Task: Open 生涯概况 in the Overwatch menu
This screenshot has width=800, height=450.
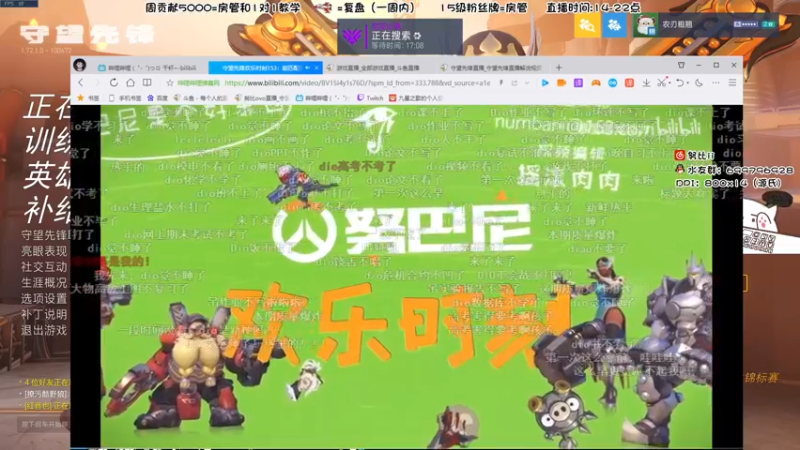Action: click(x=44, y=282)
